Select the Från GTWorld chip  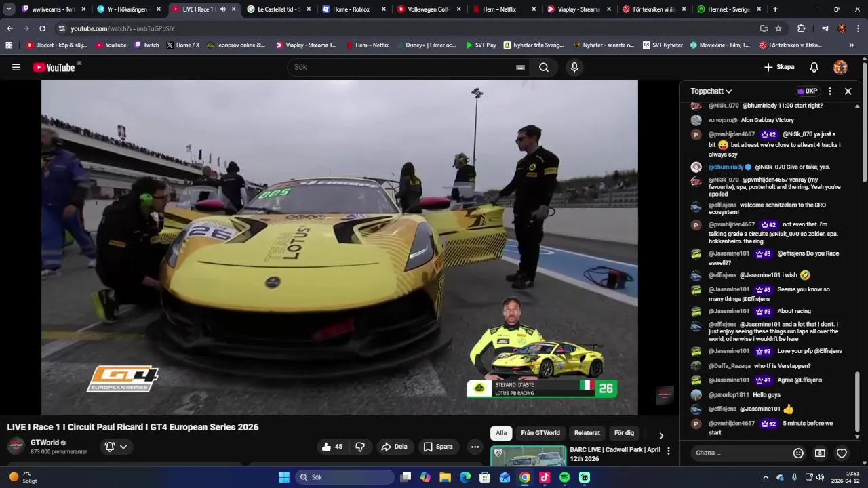(540, 433)
